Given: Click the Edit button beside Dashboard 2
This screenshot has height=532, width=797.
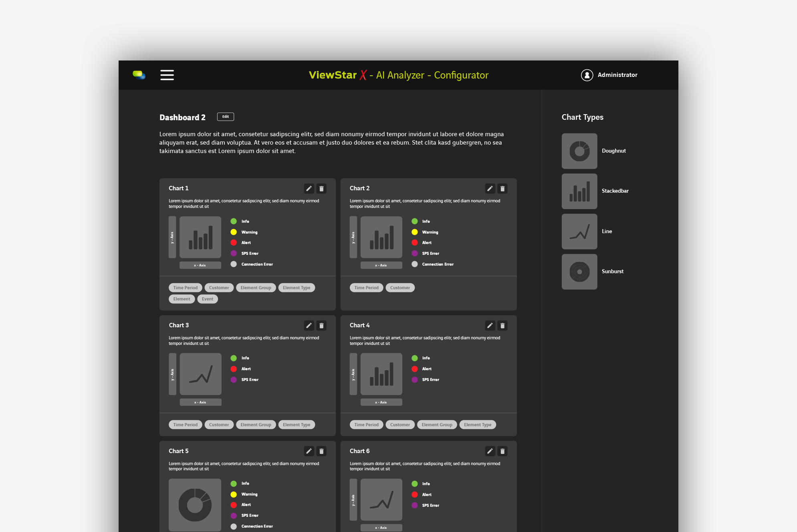Looking at the screenshot, I should (226, 117).
